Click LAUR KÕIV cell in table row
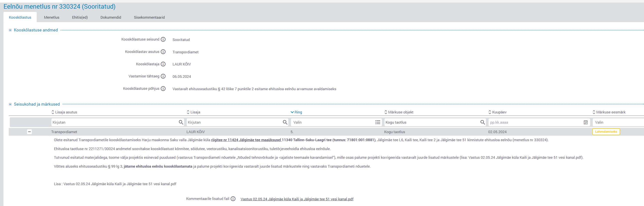 pos(195,132)
